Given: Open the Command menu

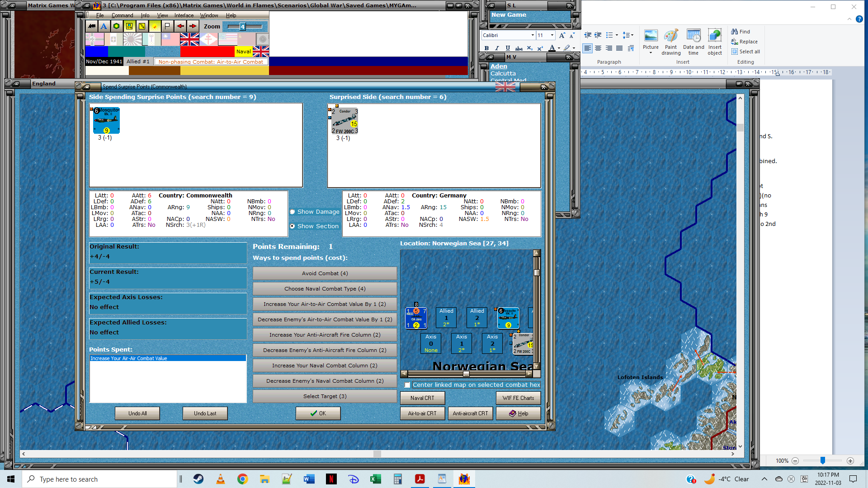Looking at the screenshot, I should [122, 15].
